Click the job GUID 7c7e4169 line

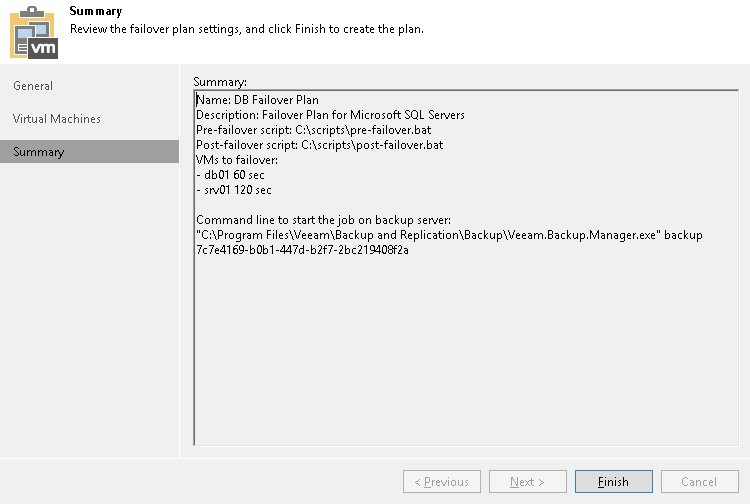[x=302, y=250]
